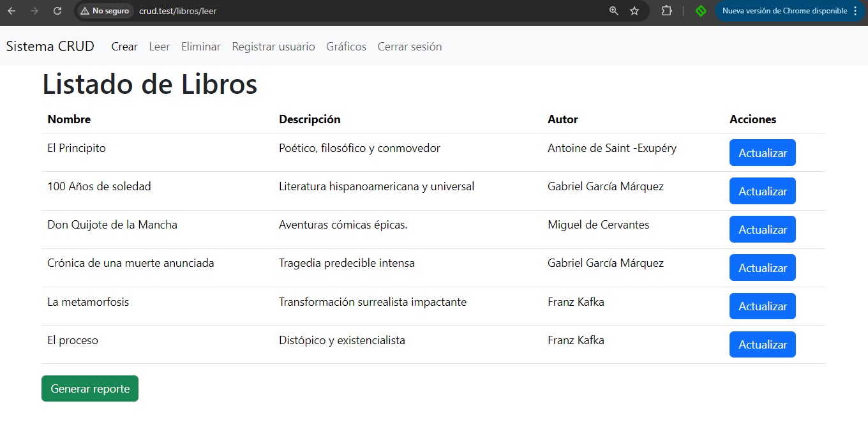
Task: Open the 'Crear' menu item
Action: click(x=124, y=46)
